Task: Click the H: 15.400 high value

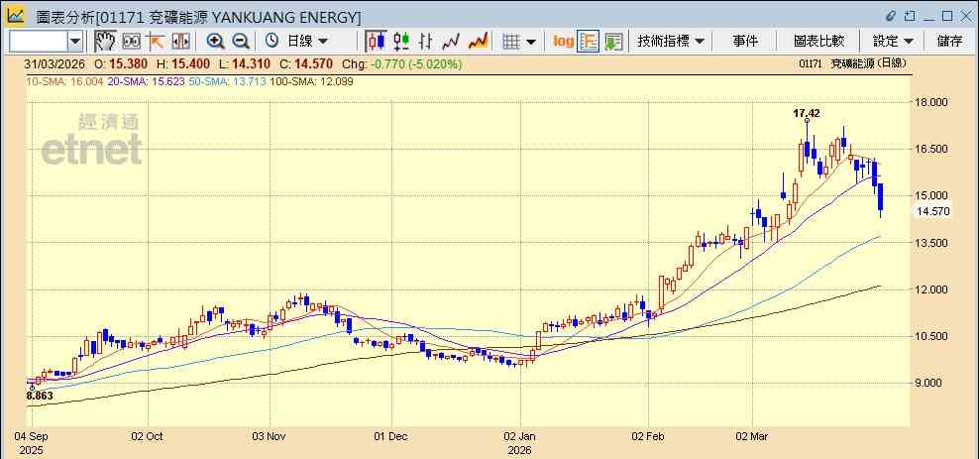Action: [185, 63]
